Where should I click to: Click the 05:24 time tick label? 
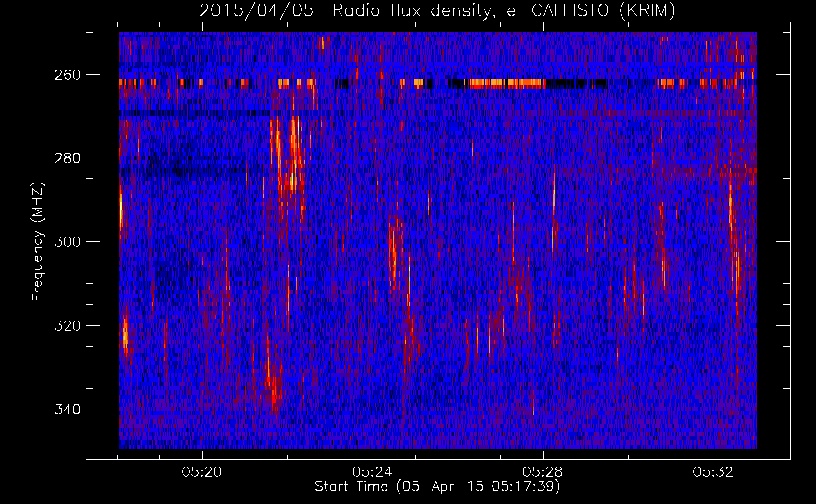tap(372, 472)
